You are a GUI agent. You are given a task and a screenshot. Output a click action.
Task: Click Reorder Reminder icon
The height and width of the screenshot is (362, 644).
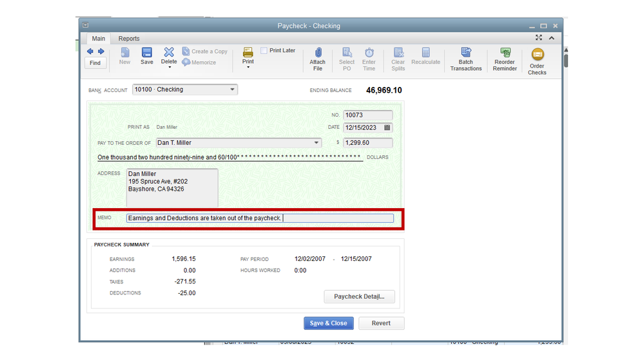tap(505, 53)
